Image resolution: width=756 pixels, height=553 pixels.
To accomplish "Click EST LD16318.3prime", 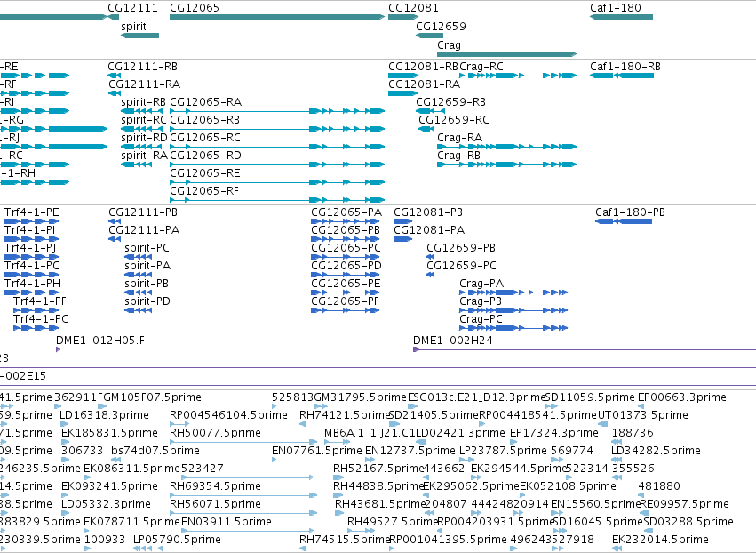I will (65, 424).
